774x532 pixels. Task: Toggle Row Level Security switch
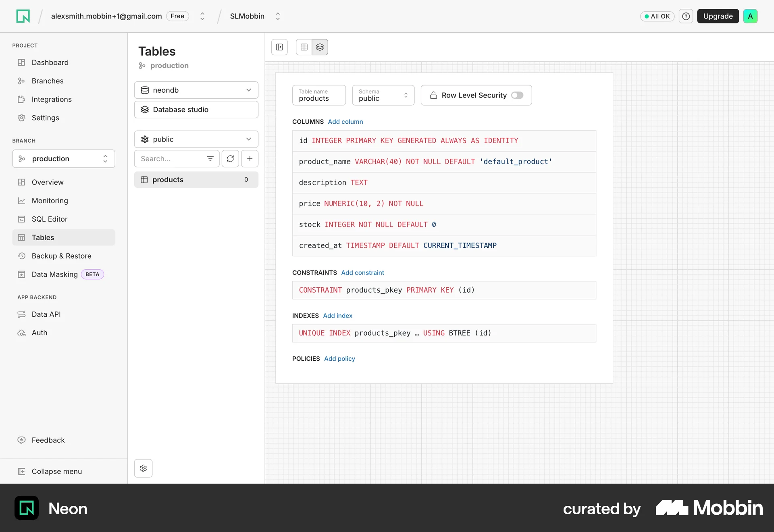click(x=517, y=96)
